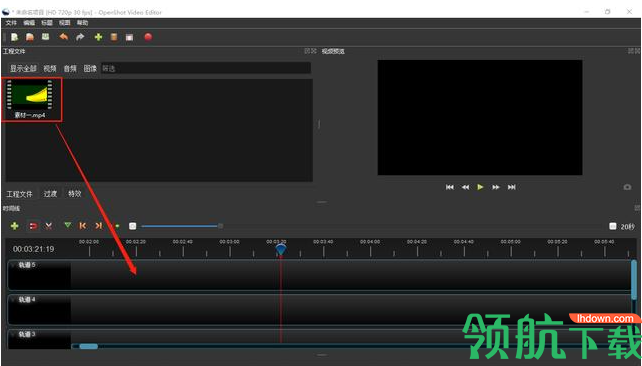This screenshot has height=366, width=642.
Task: Click the 20秒 zoom level label
Action: pyautogui.click(x=628, y=226)
